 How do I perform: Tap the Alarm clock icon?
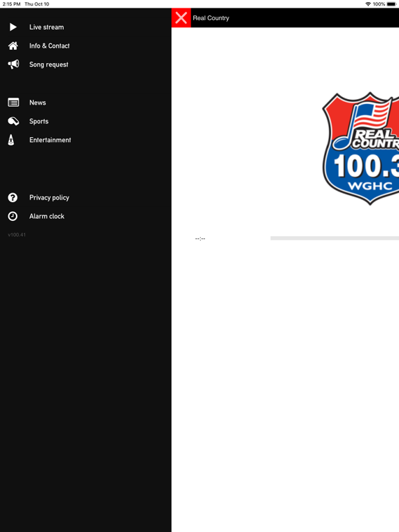tap(13, 216)
